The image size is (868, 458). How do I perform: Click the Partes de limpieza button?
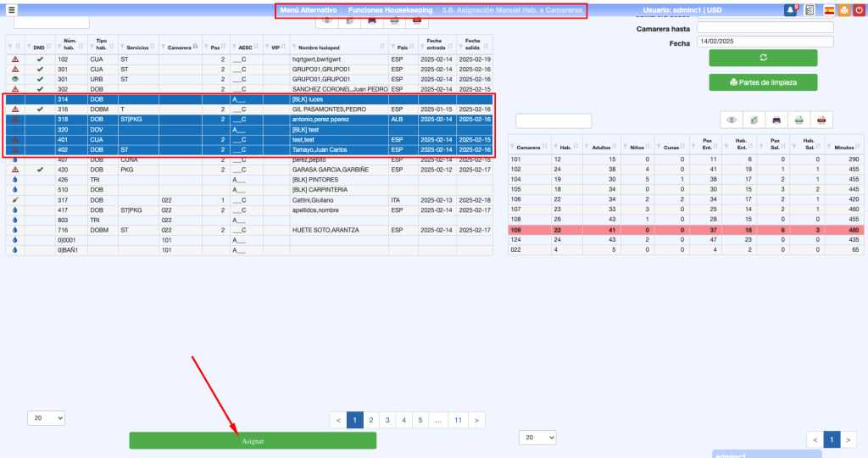pyautogui.click(x=763, y=82)
